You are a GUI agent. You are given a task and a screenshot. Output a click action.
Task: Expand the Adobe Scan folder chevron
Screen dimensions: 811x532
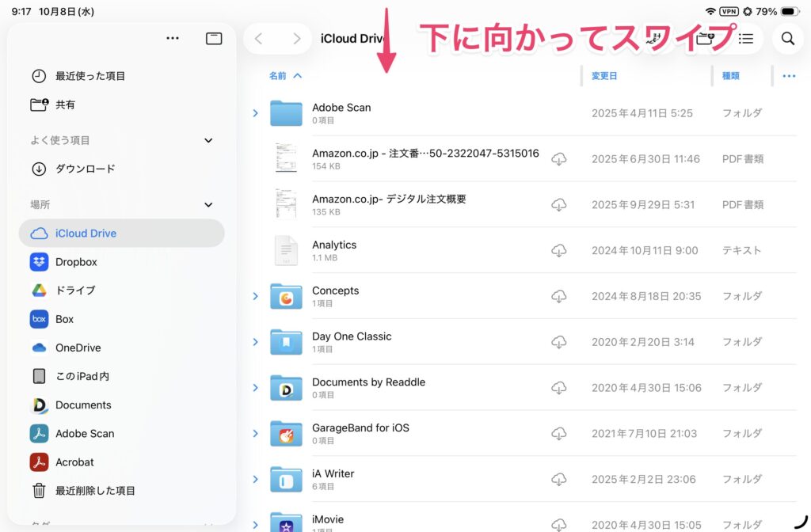tap(255, 113)
